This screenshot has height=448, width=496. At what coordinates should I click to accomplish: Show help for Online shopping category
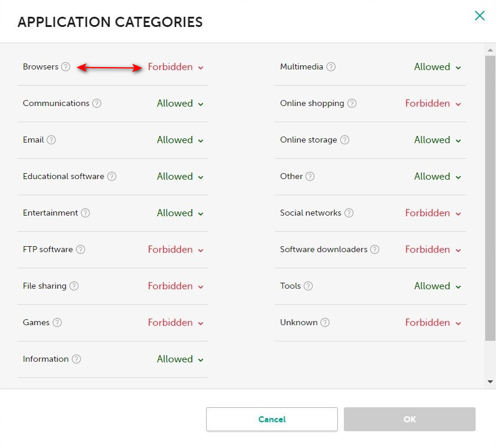click(x=352, y=104)
